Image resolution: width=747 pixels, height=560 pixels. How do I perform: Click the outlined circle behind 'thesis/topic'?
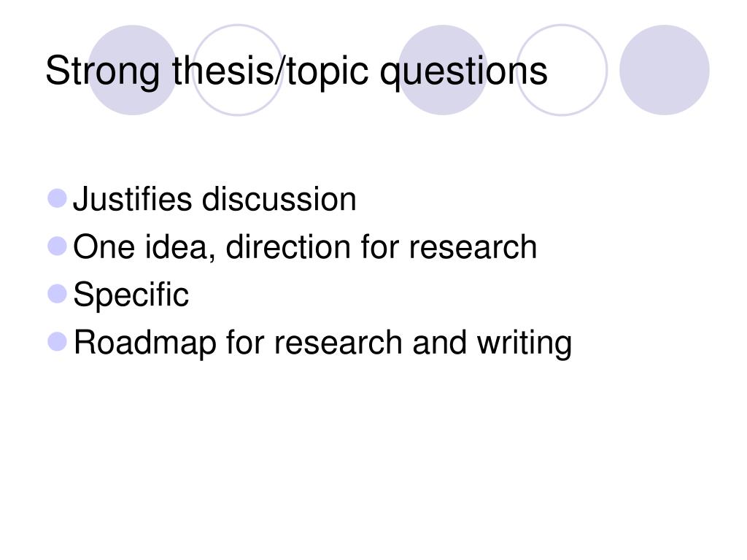[x=238, y=70]
